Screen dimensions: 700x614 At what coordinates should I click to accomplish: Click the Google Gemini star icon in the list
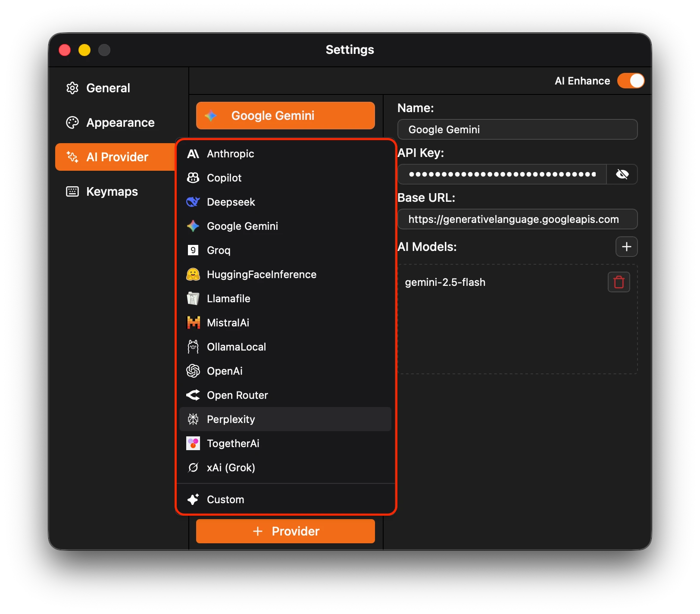[x=193, y=226]
